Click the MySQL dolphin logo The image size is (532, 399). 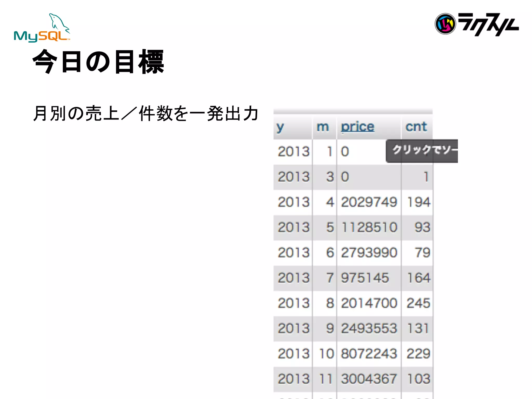tap(42, 28)
